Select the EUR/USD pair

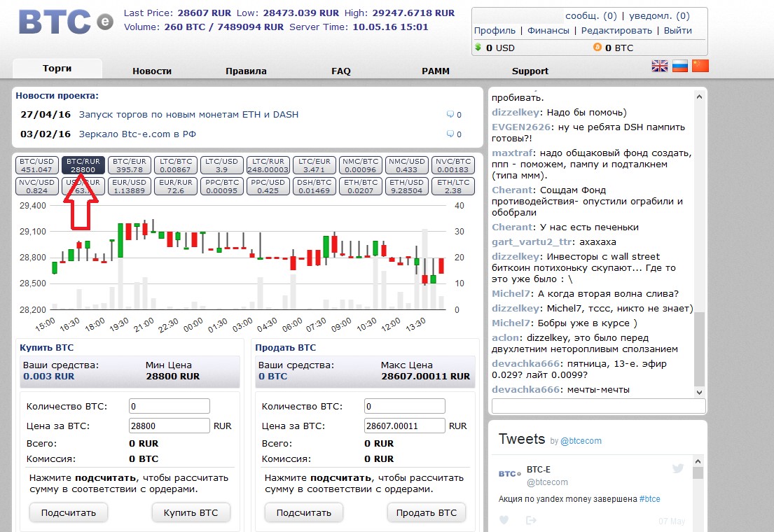(x=130, y=186)
